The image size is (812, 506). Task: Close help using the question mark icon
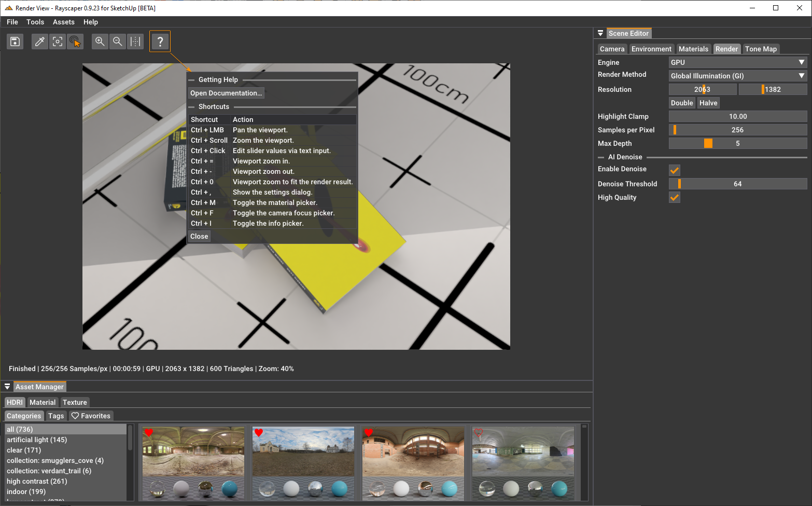pyautogui.click(x=160, y=42)
